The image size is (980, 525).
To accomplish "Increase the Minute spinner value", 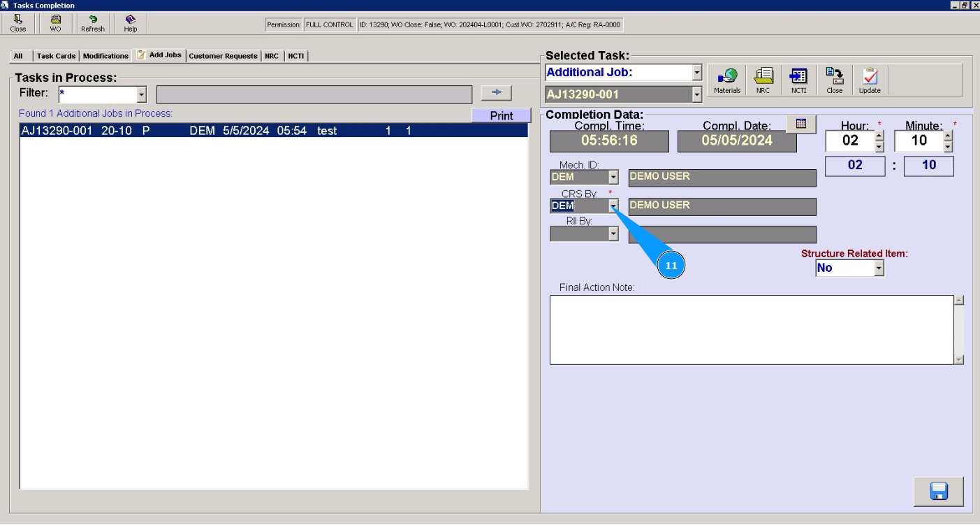I will (x=948, y=136).
